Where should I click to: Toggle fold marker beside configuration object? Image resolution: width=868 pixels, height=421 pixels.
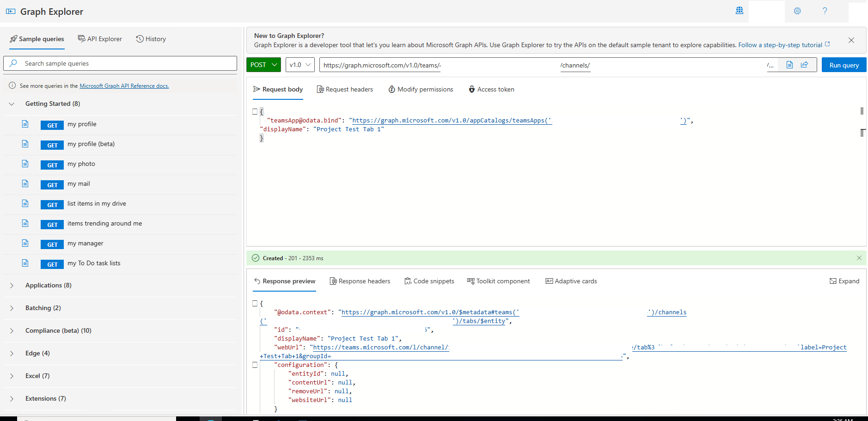coord(255,365)
